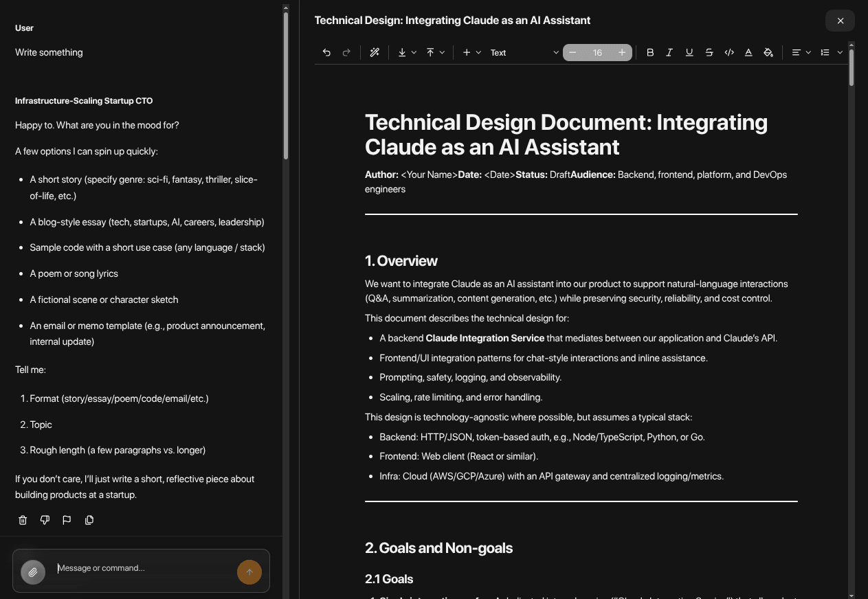Click the document main title heading
Screen dimensions: 868x599
(x=566, y=135)
